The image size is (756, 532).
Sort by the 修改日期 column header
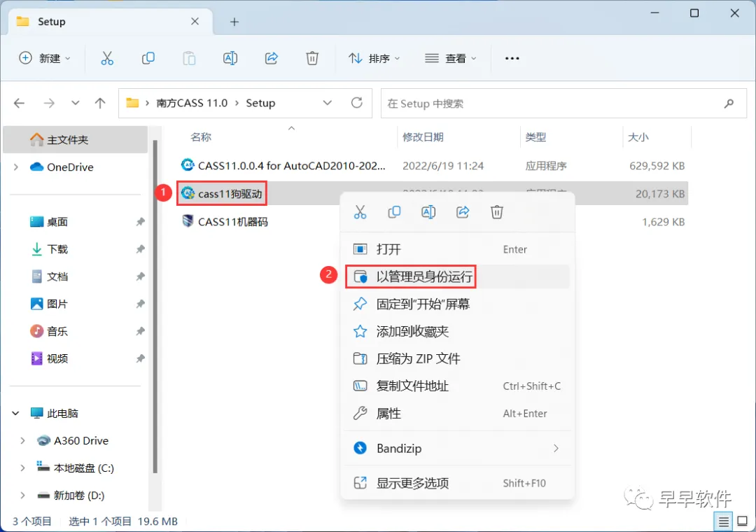pos(423,137)
